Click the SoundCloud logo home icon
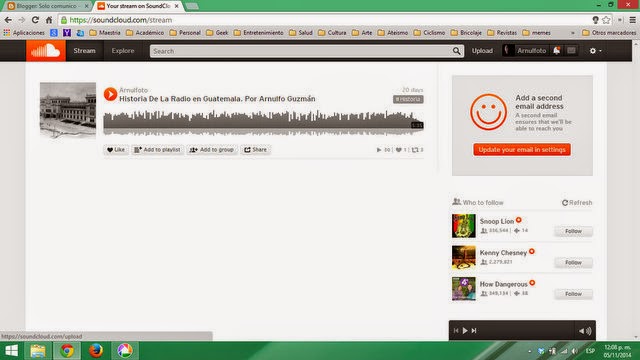This screenshot has height=360, width=640. point(46,51)
